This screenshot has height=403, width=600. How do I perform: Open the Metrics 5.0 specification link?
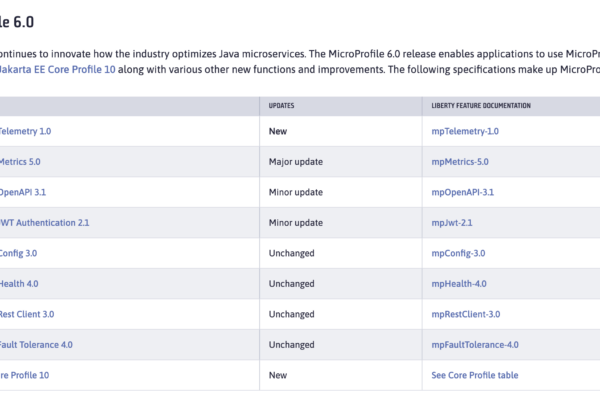click(x=20, y=162)
